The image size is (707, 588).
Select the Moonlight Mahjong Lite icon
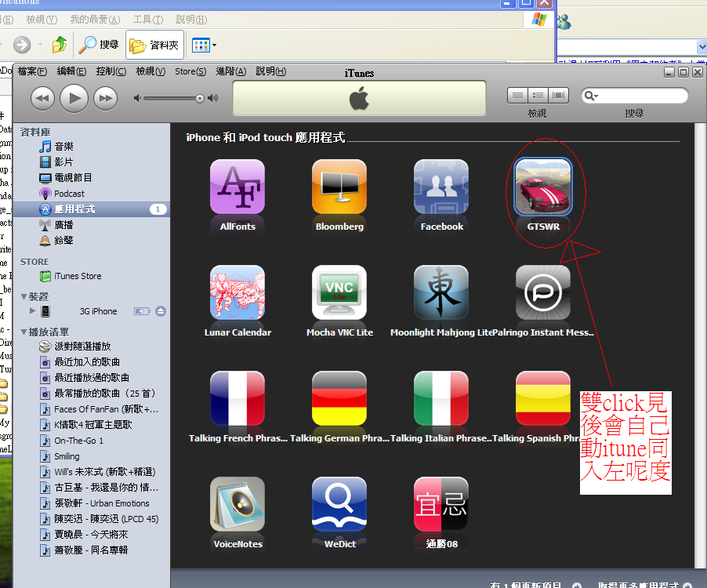click(x=441, y=292)
